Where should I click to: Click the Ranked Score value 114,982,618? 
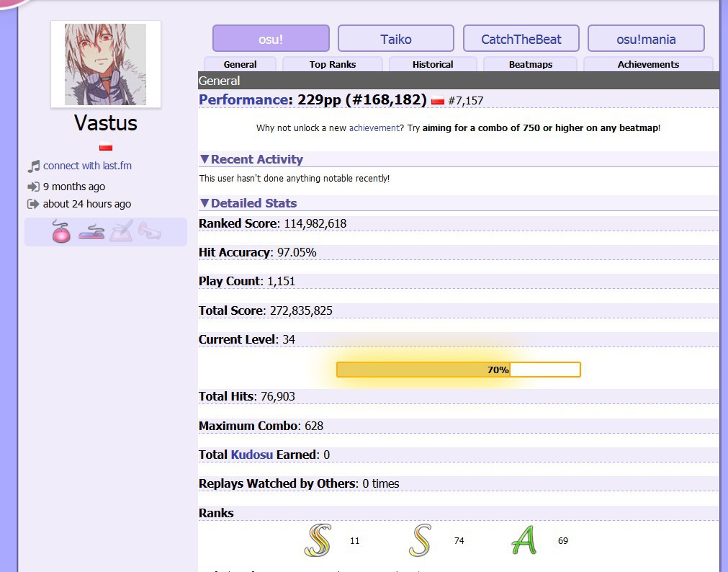pyautogui.click(x=315, y=223)
